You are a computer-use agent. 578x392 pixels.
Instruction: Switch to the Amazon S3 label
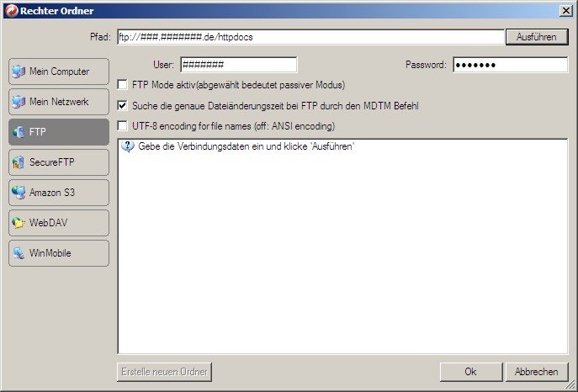coord(52,193)
